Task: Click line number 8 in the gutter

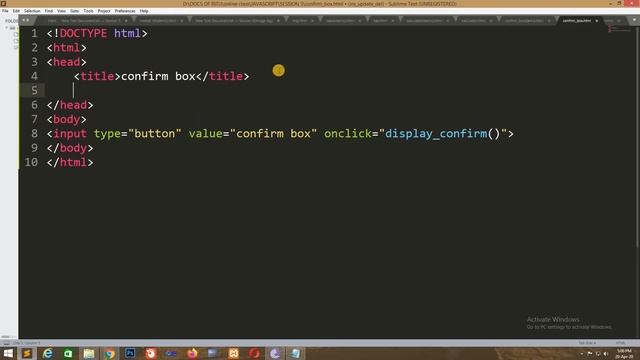Action: 34,133
